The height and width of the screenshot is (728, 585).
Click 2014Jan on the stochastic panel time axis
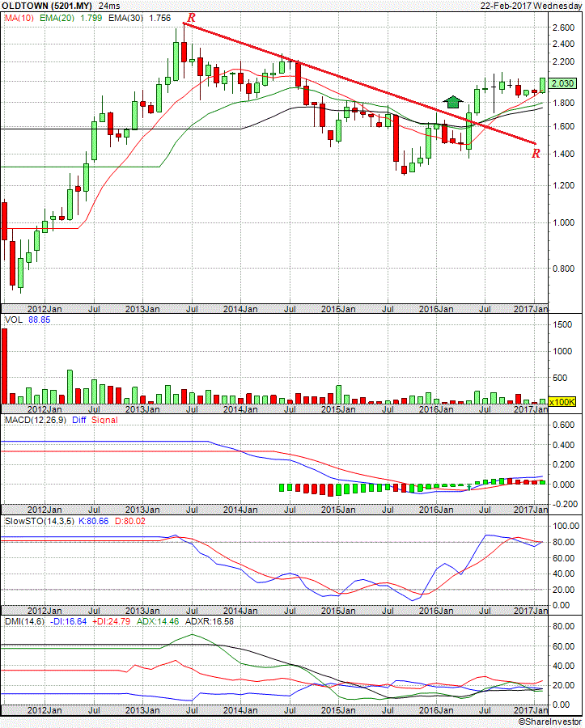[240, 611]
